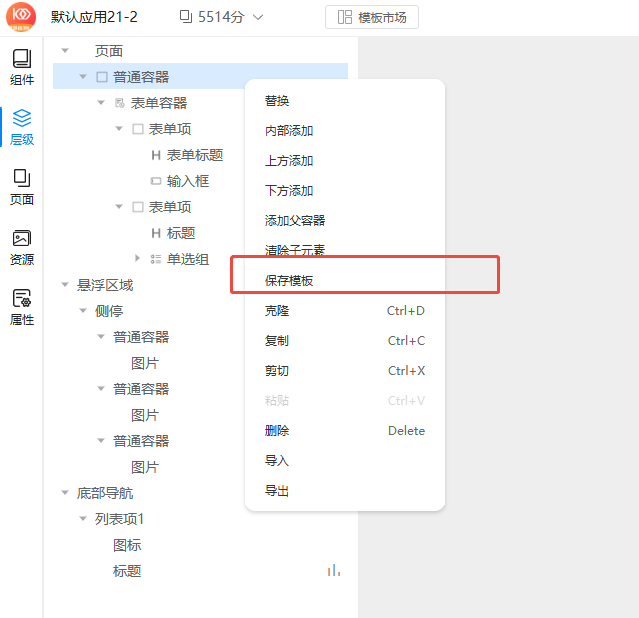Click 删除 in the context menu
Image resolution: width=639 pixels, height=618 pixels.
point(277,431)
